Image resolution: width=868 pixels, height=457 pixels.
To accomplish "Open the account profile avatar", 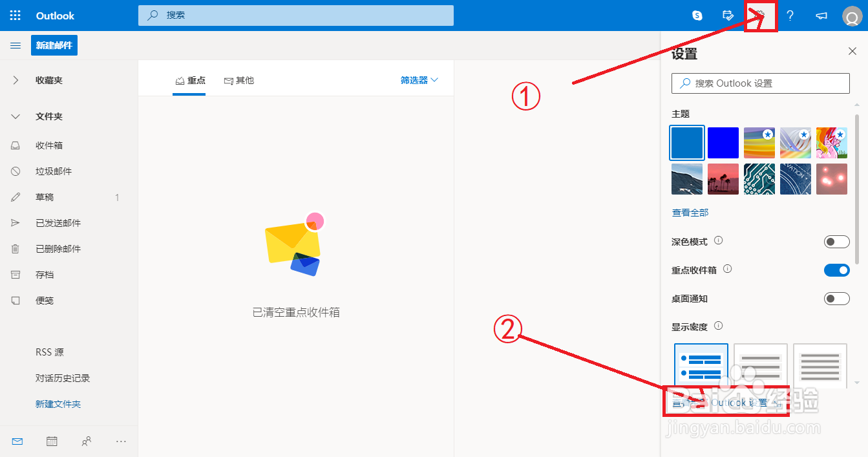I will 852,16.
